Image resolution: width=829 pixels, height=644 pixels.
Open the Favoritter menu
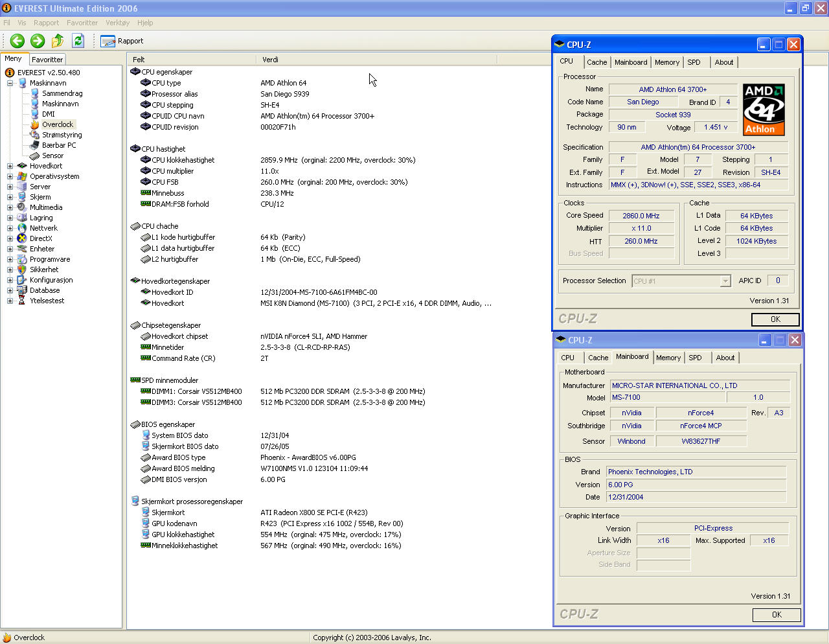82,23
